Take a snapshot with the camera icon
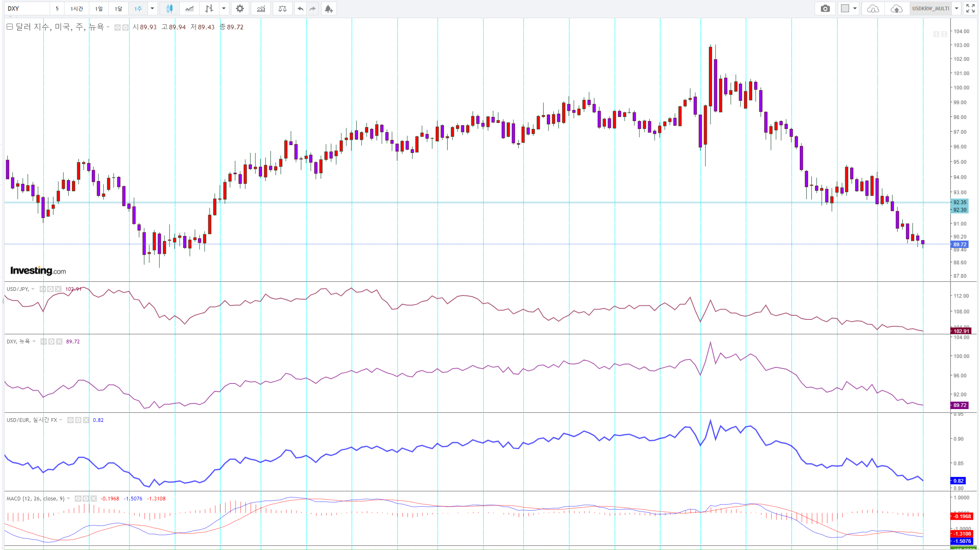980x550 pixels. point(825,9)
